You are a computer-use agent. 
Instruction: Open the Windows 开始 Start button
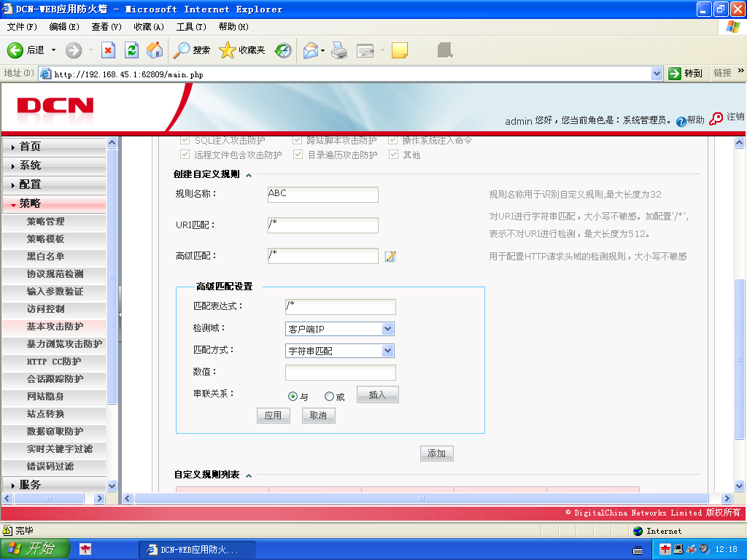(x=34, y=548)
